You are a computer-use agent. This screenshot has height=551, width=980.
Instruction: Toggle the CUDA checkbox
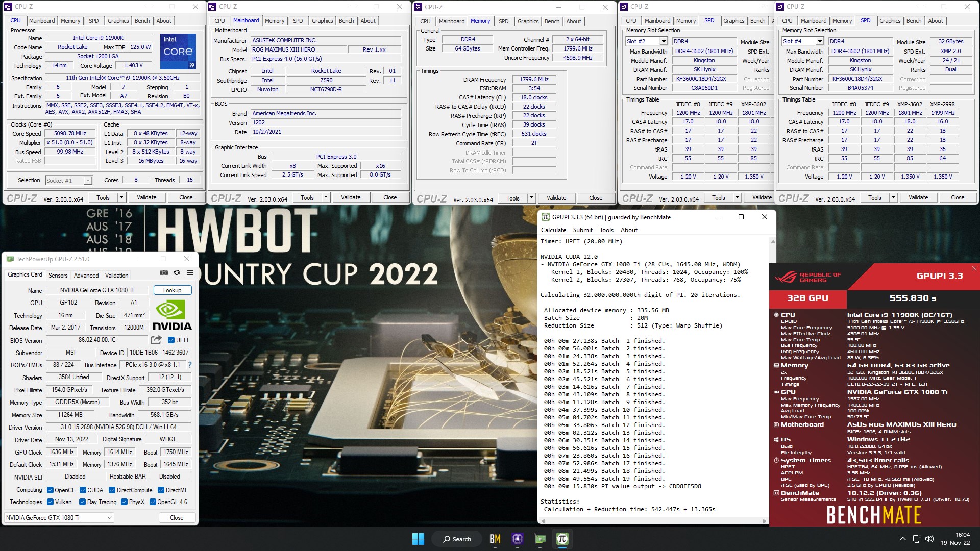coord(83,490)
